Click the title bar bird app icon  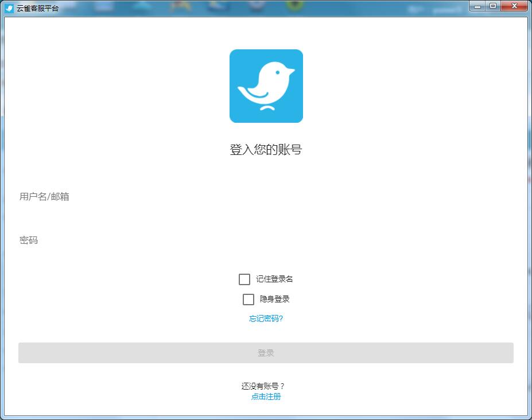click(x=9, y=8)
